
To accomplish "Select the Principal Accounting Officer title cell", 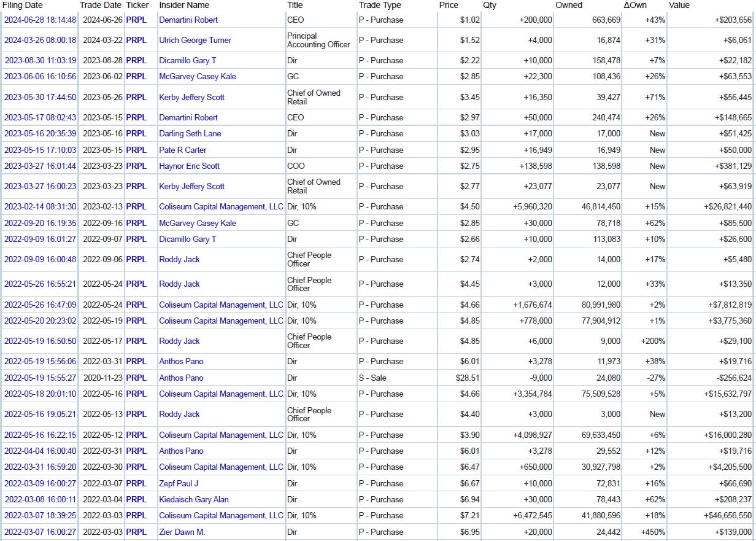I will (318, 40).
